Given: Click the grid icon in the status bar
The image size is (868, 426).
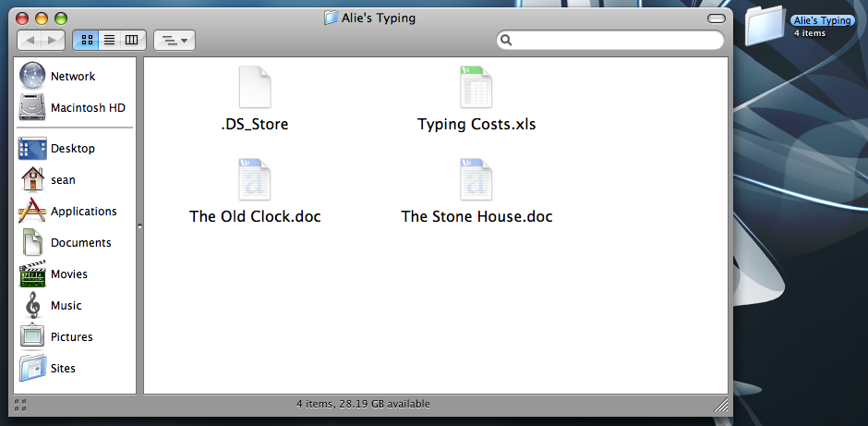Looking at the screenshot, I should [x=20, y=405].
